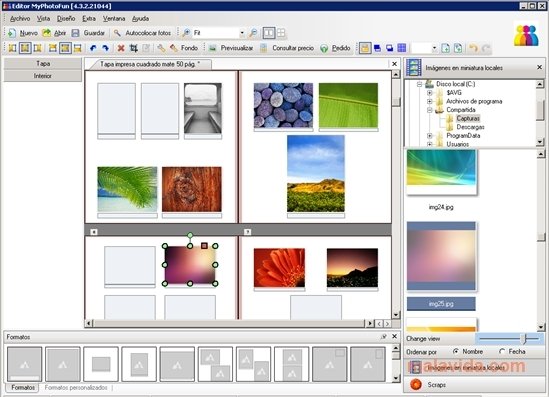Click the first yellow frame alignment icon
The height and width of the screenshot is (397, 549).
[x=12, y=48]
